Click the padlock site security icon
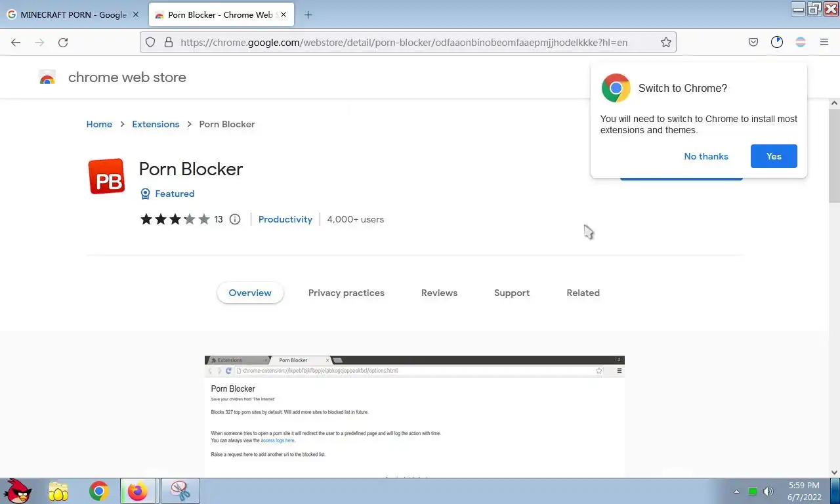 click(168, 42)
